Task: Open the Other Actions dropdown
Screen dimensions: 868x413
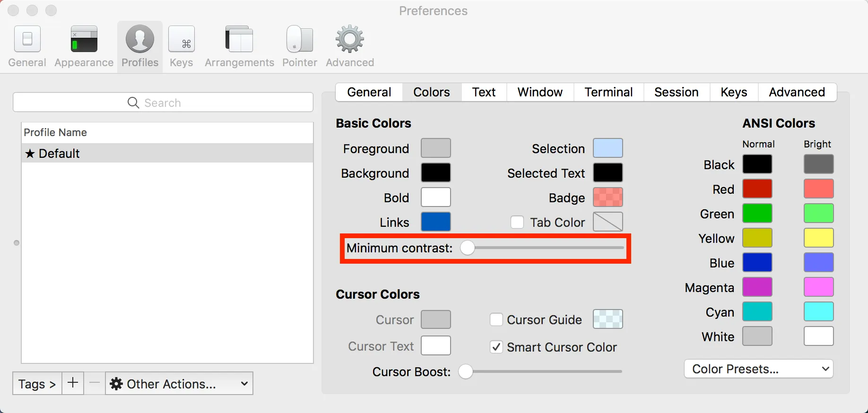Action: click(x=179, y=384)
